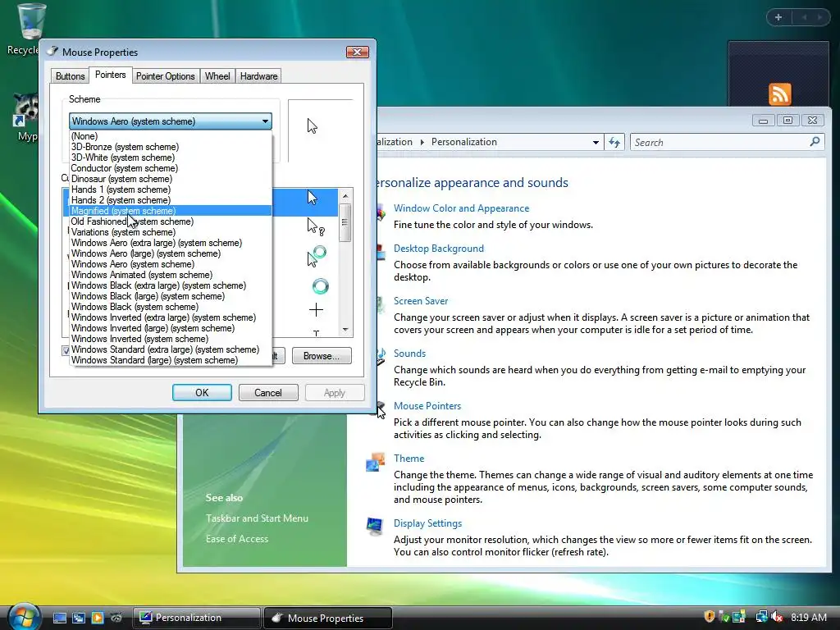Click the Search field in Personalization window
The height and width of the screenshot is (630, 840).
click(719, 142)
